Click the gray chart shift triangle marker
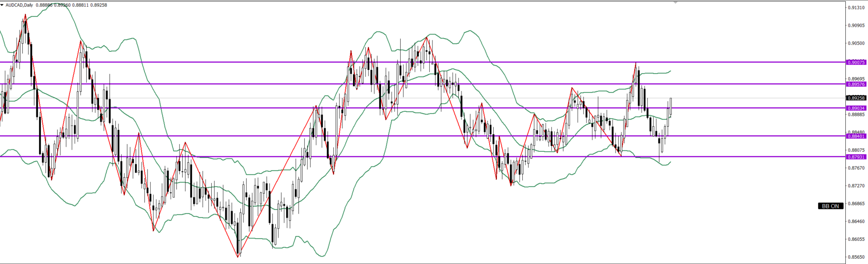The height and width of the screenshot is (264, 868). [x=675, y=3]
